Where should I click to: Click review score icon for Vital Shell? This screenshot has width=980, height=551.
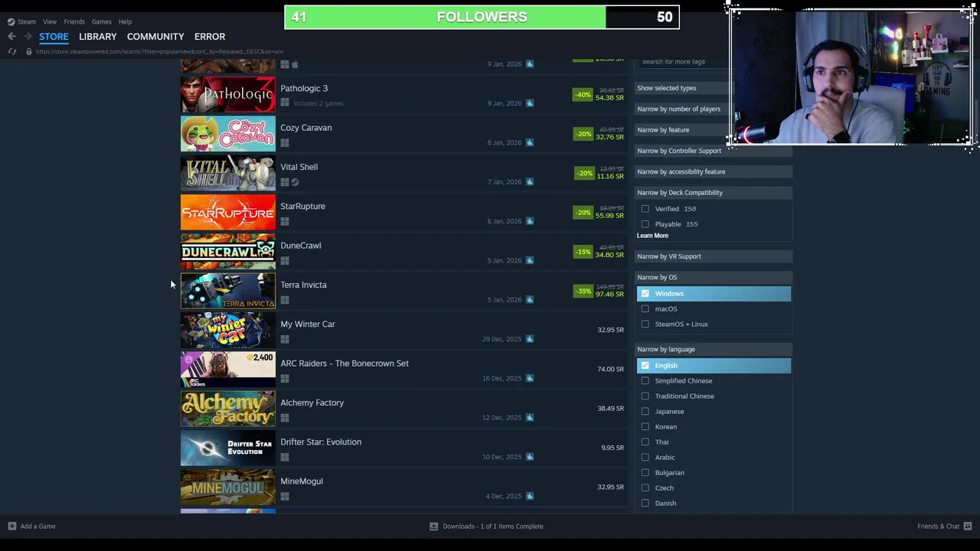530,182
